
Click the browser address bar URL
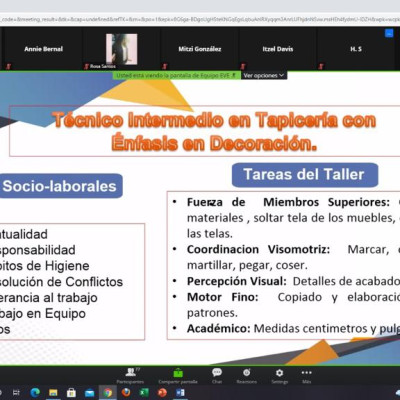(200, 19)
